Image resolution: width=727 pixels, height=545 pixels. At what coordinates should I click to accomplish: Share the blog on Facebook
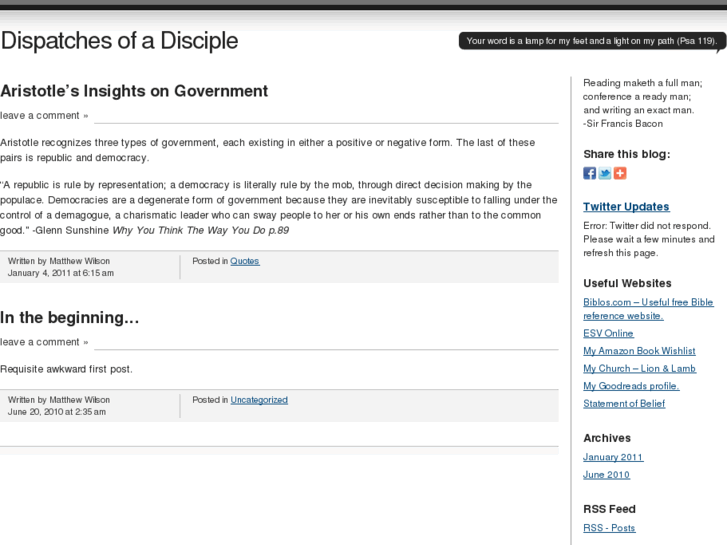pos(590,173)
